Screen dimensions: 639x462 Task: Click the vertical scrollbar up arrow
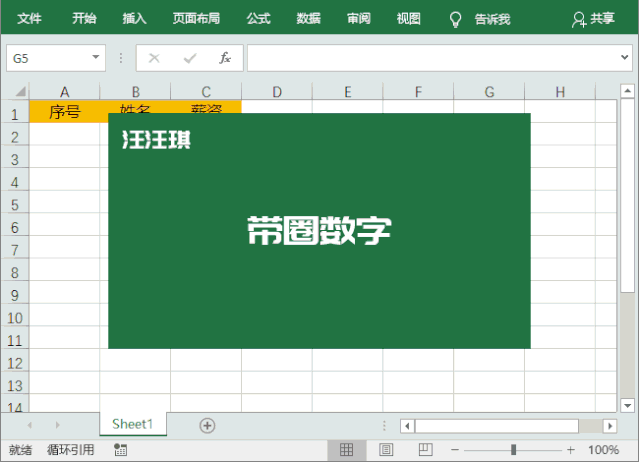628,90
